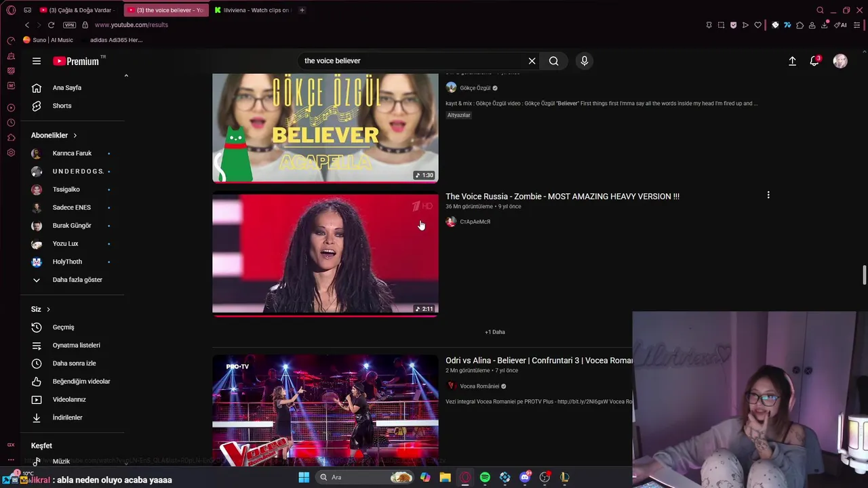This screenshot has height=488, width=868.
Task: Open Sadece ENES channel
Action: pos(73,207)
